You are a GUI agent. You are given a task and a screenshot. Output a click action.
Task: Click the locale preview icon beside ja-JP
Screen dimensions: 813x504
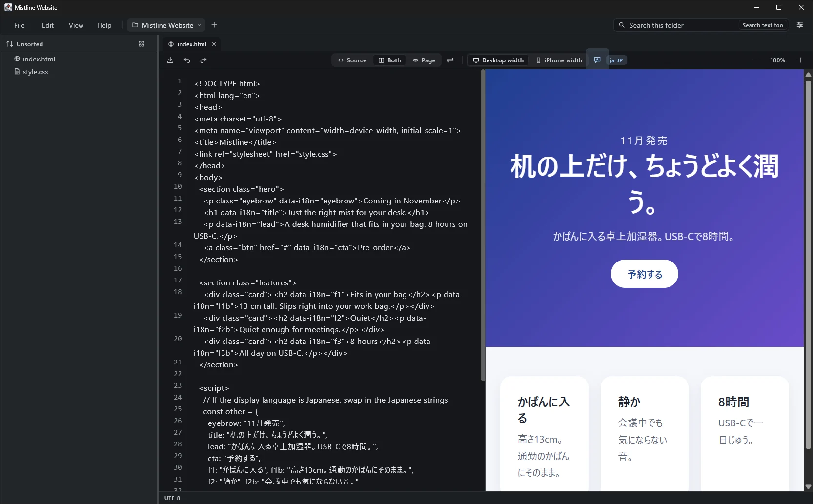[597, 60]
